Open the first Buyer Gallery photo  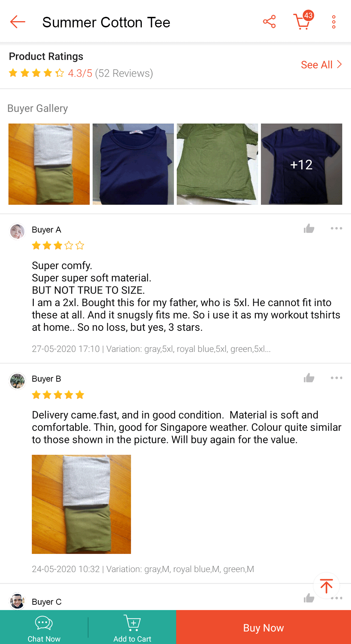(x=49, y=164)
